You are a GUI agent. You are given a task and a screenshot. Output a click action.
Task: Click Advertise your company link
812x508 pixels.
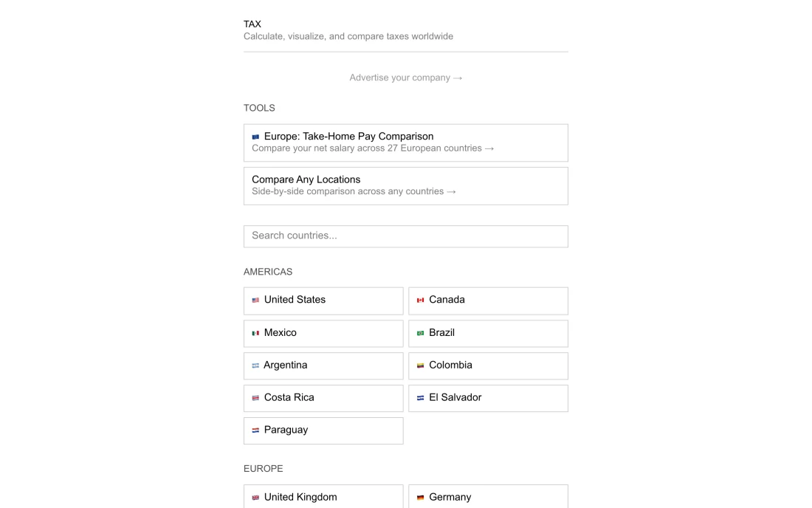pyautogui.click(x=405, y=78)
